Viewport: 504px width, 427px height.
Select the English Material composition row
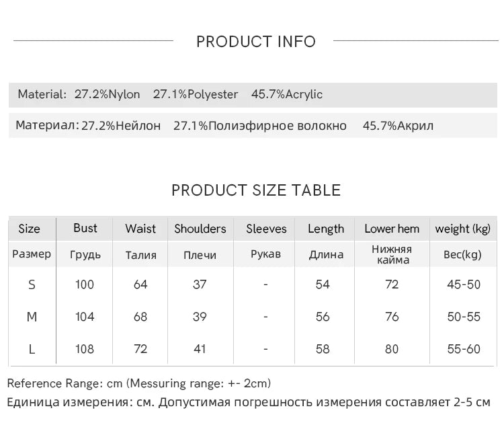point(253,95)
